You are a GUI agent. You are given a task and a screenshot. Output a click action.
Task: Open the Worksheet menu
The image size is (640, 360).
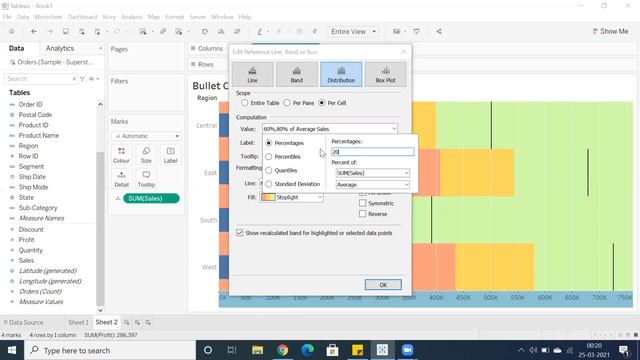(x=48, y=17)
